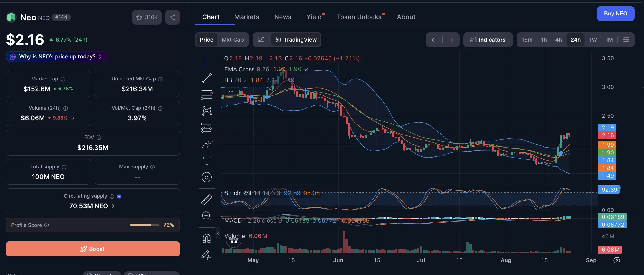Select the trend line drawing tool
The height and width of the screenshot is (275, 644).
point(207,78)
